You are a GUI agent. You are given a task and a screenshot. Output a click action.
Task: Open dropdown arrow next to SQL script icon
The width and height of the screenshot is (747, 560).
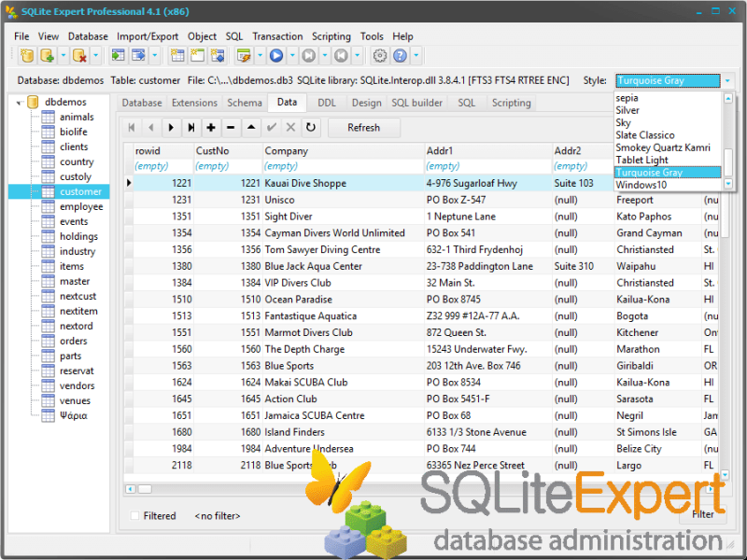tap(260, 56)
